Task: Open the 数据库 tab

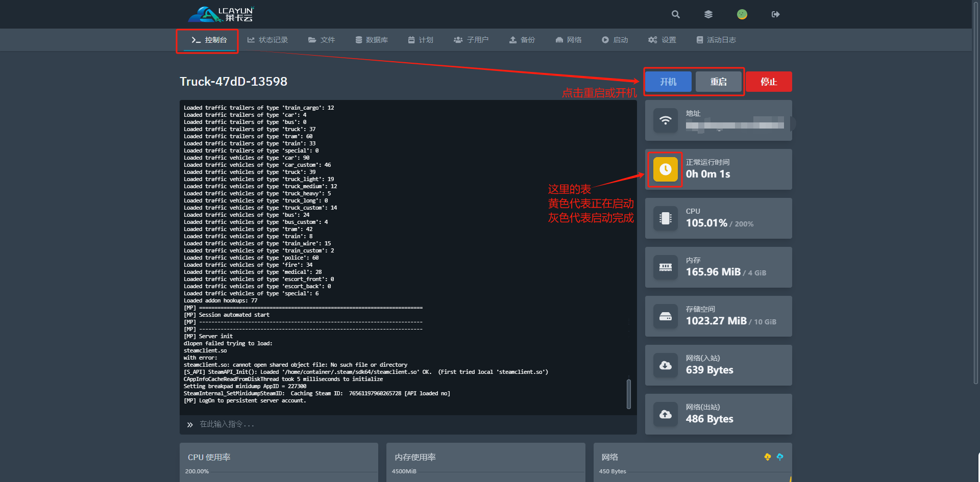Action: (x=372, y=40)
